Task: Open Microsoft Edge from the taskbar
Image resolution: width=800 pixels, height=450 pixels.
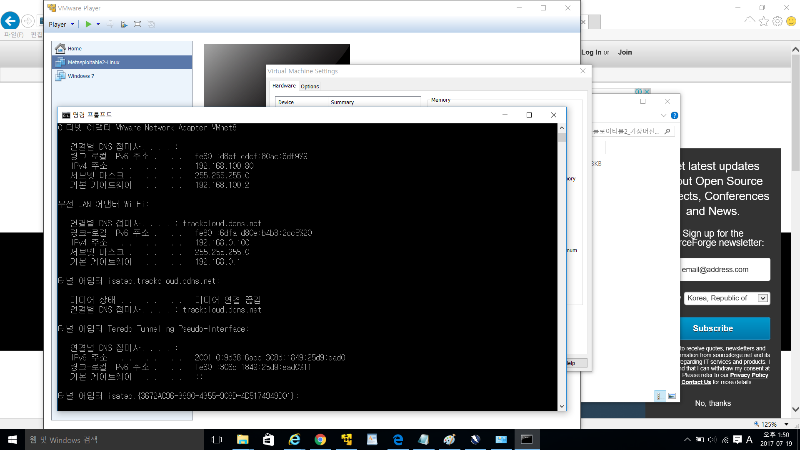Action: click(x=398, y=439)
